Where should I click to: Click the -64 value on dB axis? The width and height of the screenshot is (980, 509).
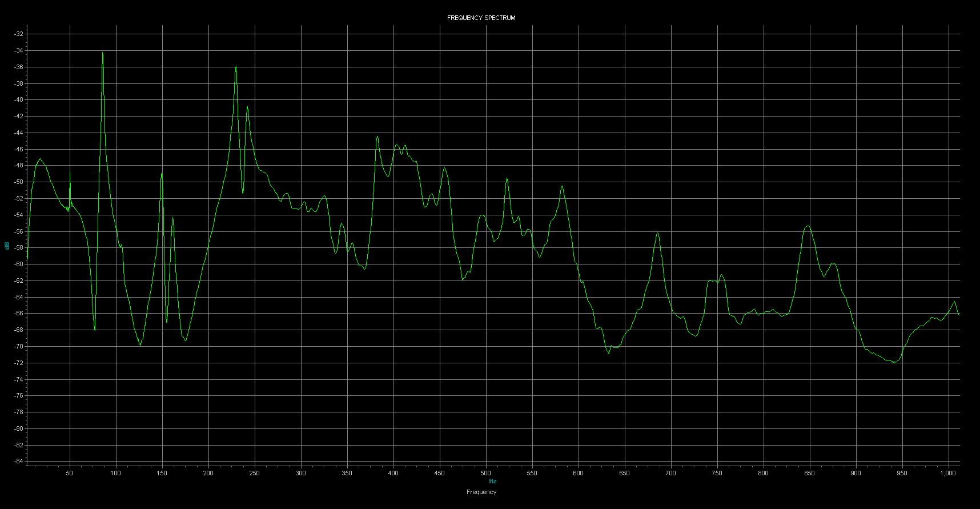coord(19,298)
